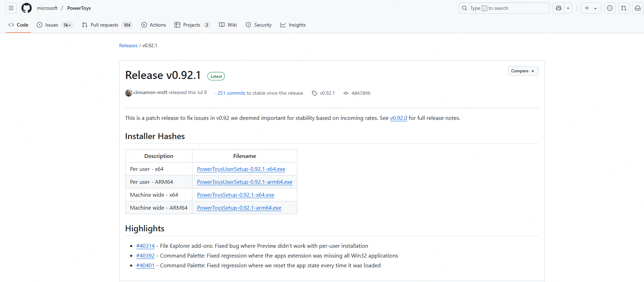Open issue #40314 link
The width and height of the screenshot is (644, 282).
pos(145,246)
